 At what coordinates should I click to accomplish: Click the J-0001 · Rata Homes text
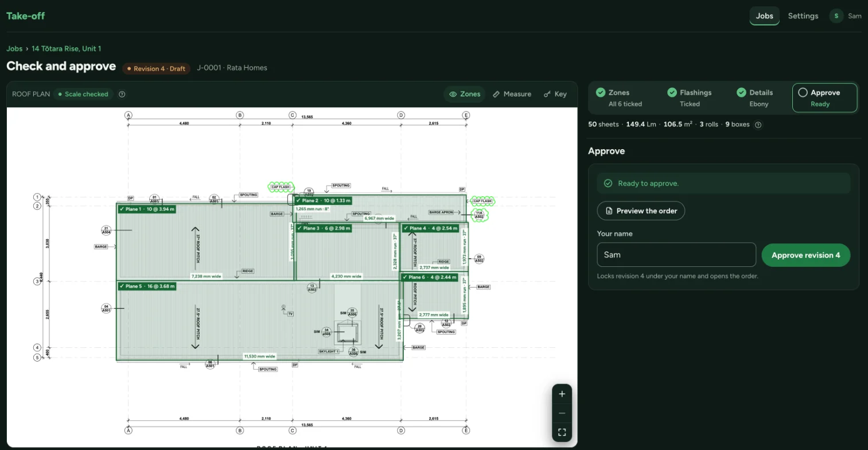pos(232,68)
